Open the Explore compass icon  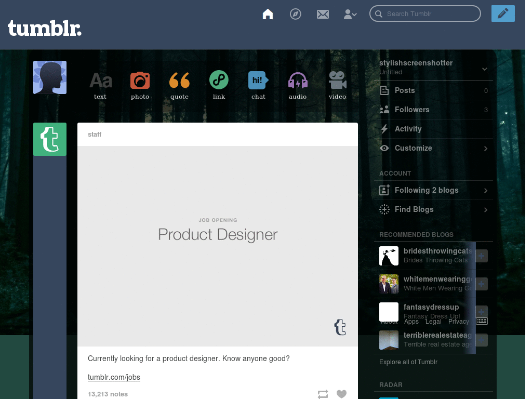(x=296, y=14)
